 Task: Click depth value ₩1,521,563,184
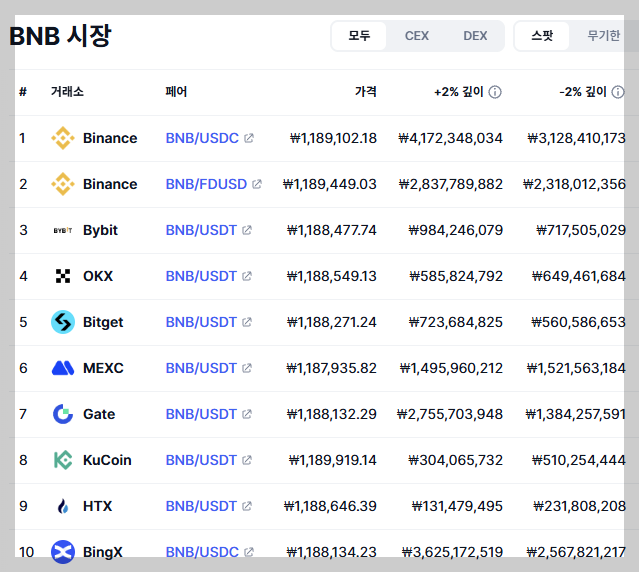(576, 368)
